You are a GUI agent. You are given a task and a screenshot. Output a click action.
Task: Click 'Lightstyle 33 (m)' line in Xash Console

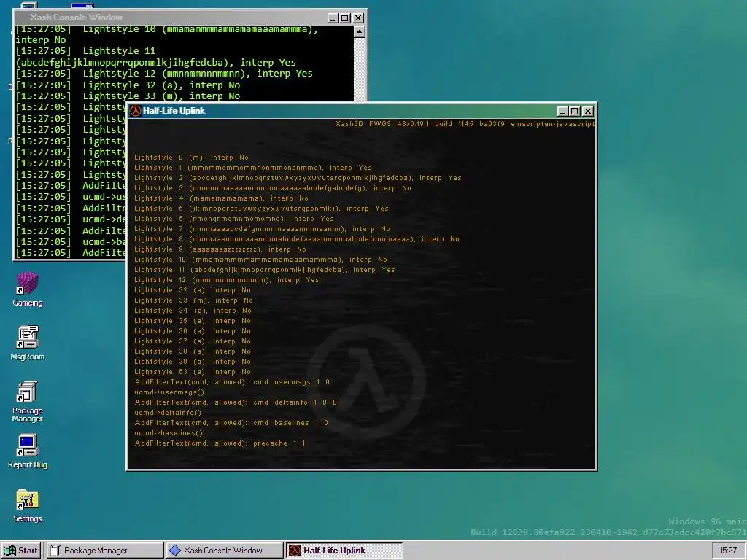(x=128, y=96)
